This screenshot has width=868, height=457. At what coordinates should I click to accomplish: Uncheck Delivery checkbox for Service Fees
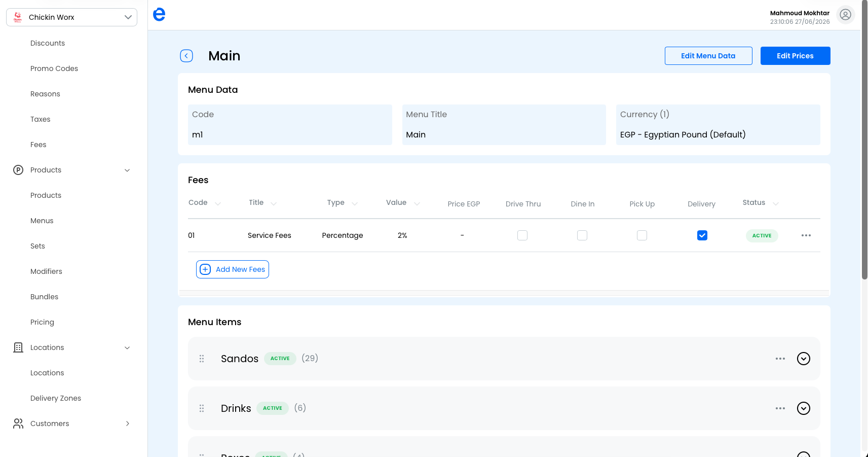click(x=702, y=235)
